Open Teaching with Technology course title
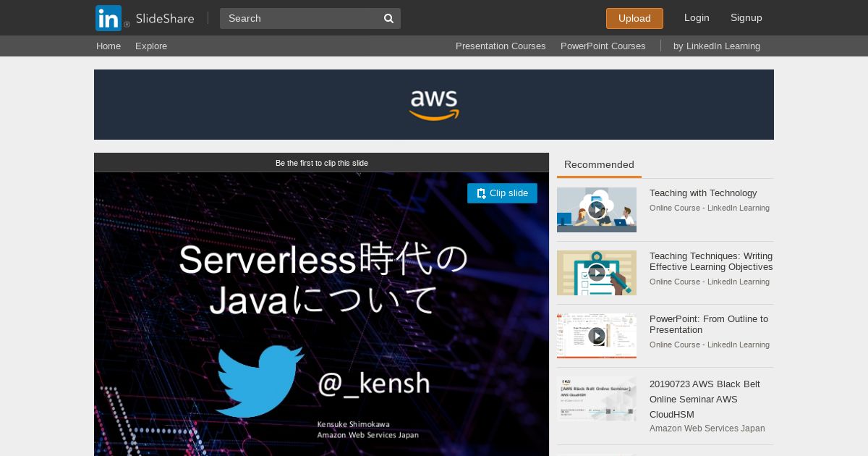This screenshot has height=456, width=868. click(703, 193)
